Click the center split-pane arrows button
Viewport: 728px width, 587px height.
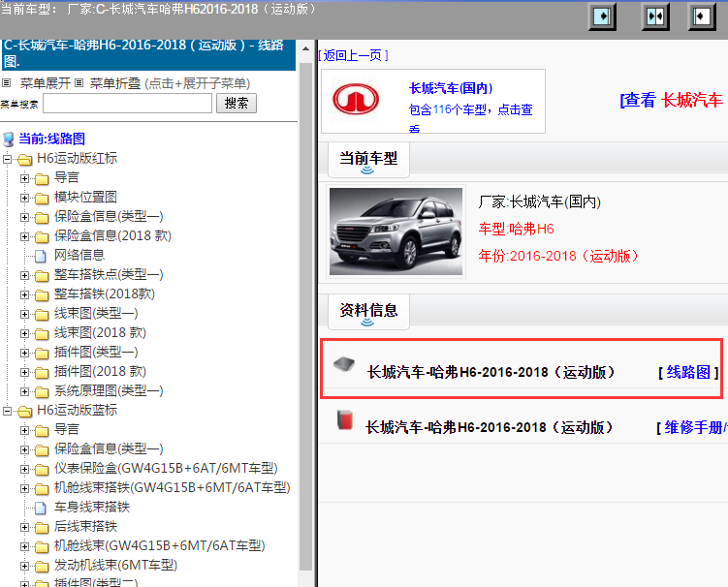tap(655, 16)
